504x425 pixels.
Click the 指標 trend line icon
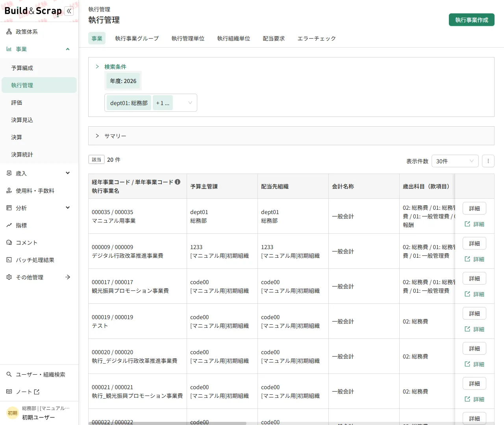pos(9,225)
